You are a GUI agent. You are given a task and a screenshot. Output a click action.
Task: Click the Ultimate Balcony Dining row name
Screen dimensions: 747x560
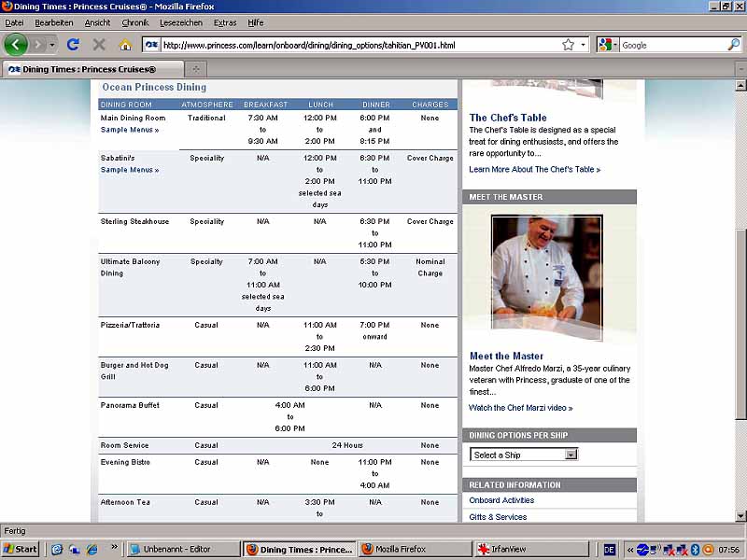point(130,267)
